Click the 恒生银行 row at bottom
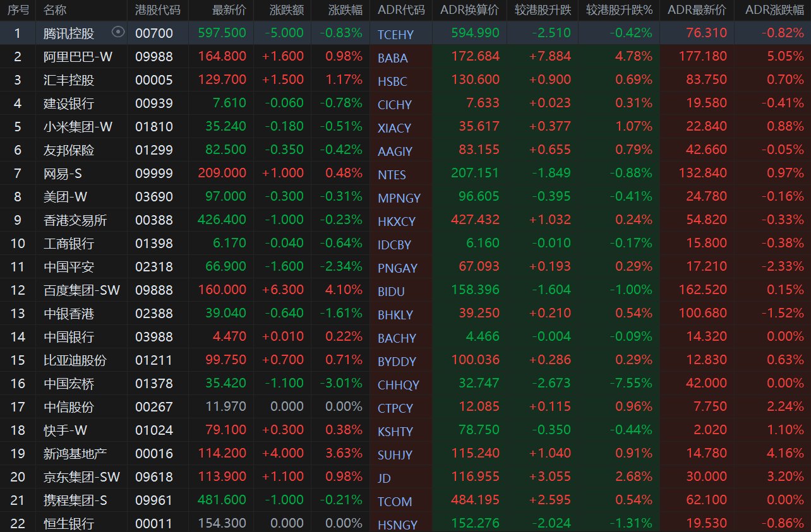This screenshot has width=811, height=532. (x=69, y=523)
